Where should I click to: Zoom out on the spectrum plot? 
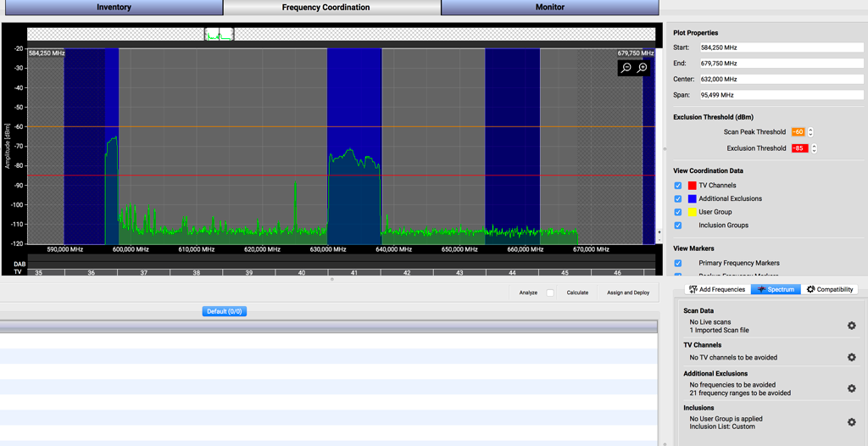click(626, 68)
